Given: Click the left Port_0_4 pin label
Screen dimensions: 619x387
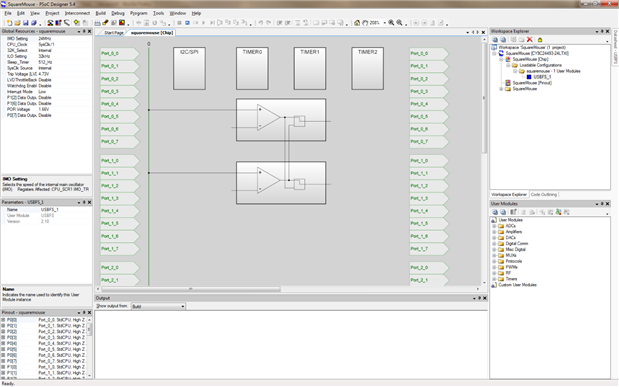Looking at the screenshot, I should click(x=119, y=104).
